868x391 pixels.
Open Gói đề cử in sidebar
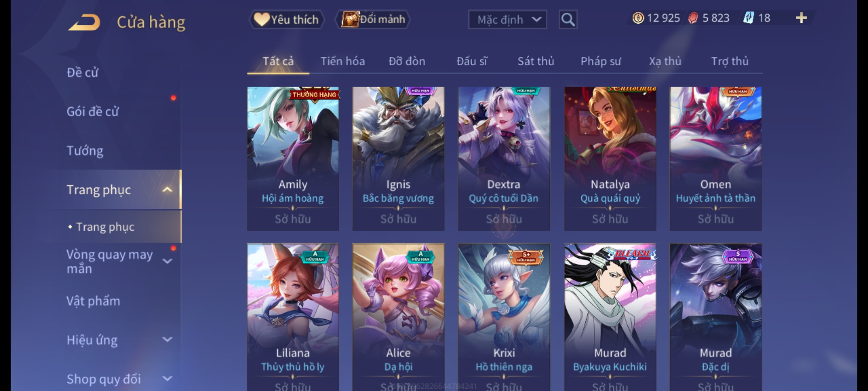(x=93, y=112)
